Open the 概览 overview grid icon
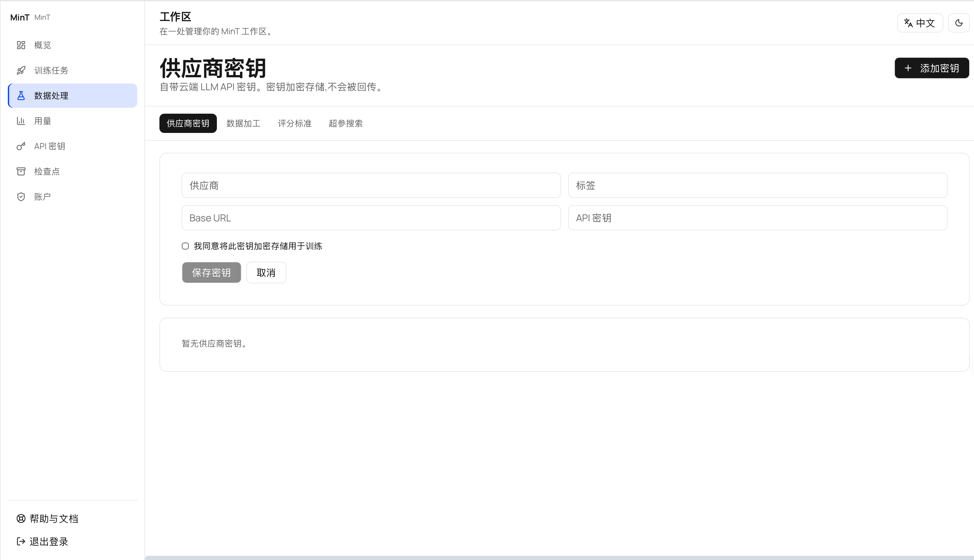The width and height of the screenshot is (974, 560). (21, 45)
